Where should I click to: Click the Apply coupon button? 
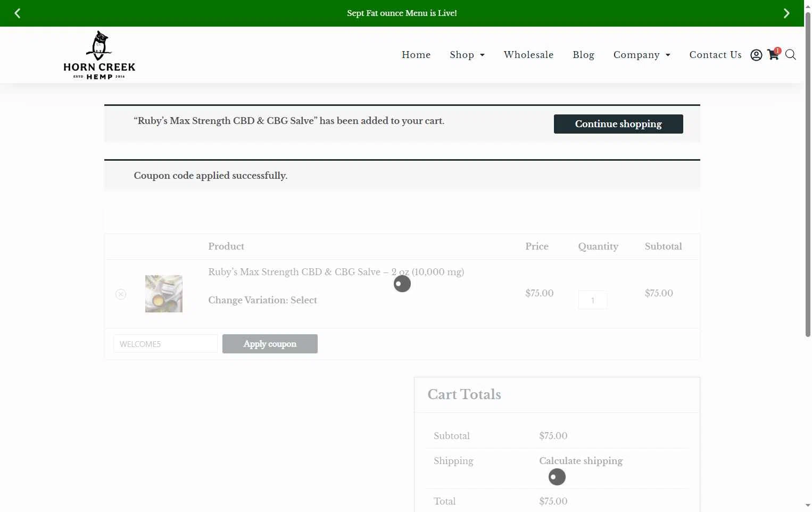(270, 344)
